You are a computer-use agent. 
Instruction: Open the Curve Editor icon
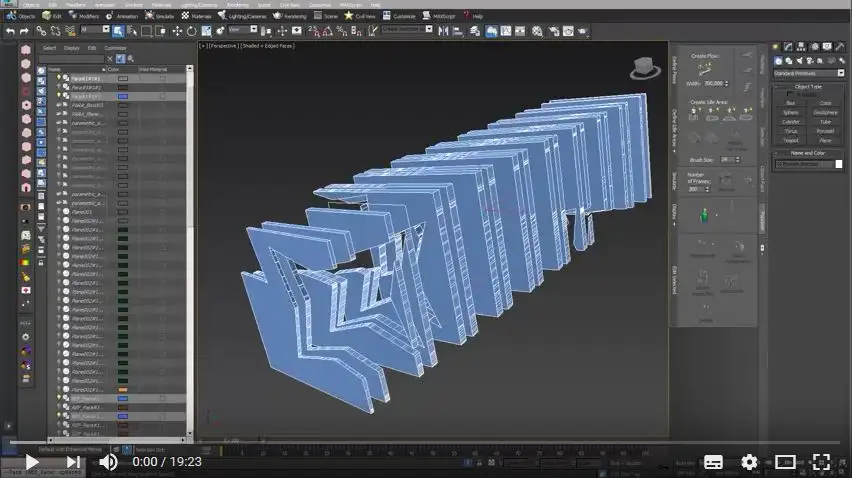coord(506,32)
